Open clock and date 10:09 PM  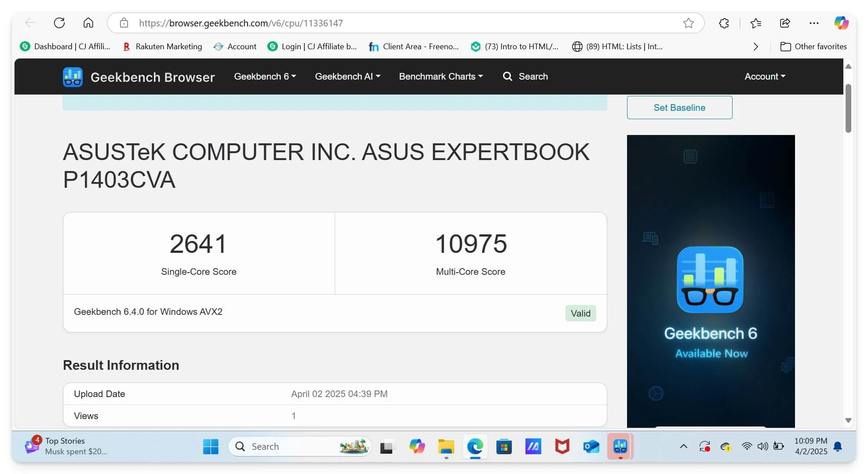click(810, 446)
